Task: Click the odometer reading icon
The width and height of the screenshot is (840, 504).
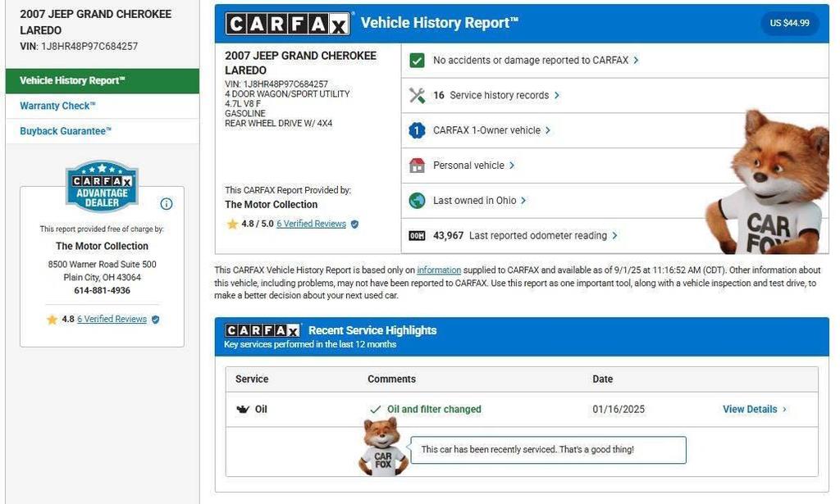Action: pyautogui.click(x=417, y=236)
